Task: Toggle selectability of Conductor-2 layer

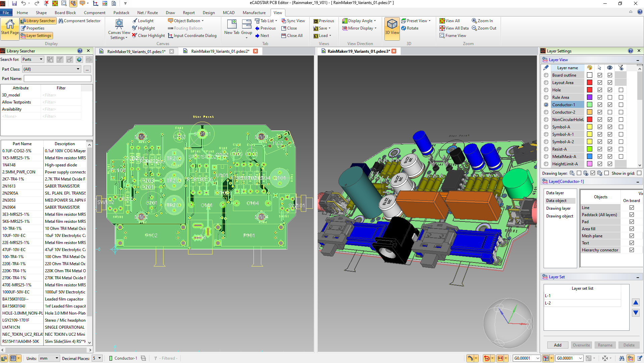Action: coord(600,112)
